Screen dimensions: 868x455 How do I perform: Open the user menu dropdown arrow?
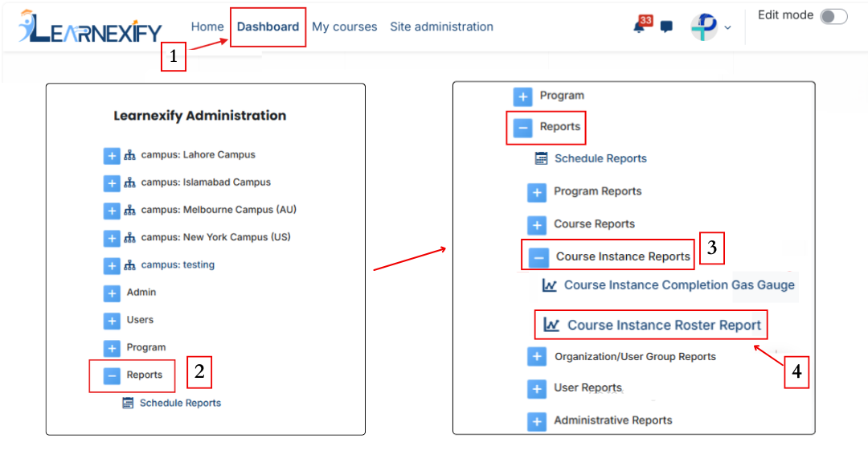tap(727, 27)
